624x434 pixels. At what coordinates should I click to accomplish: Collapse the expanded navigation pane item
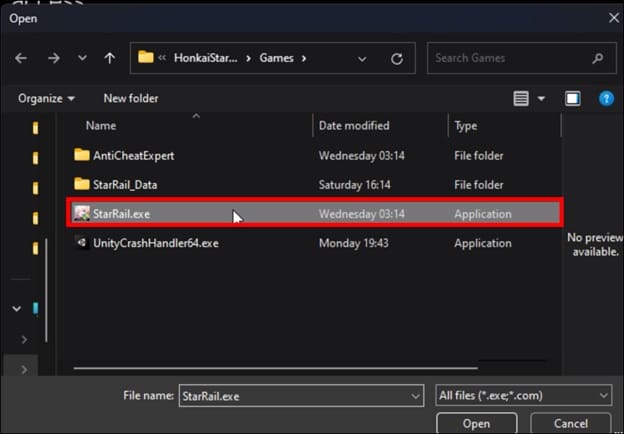[16, 308]
